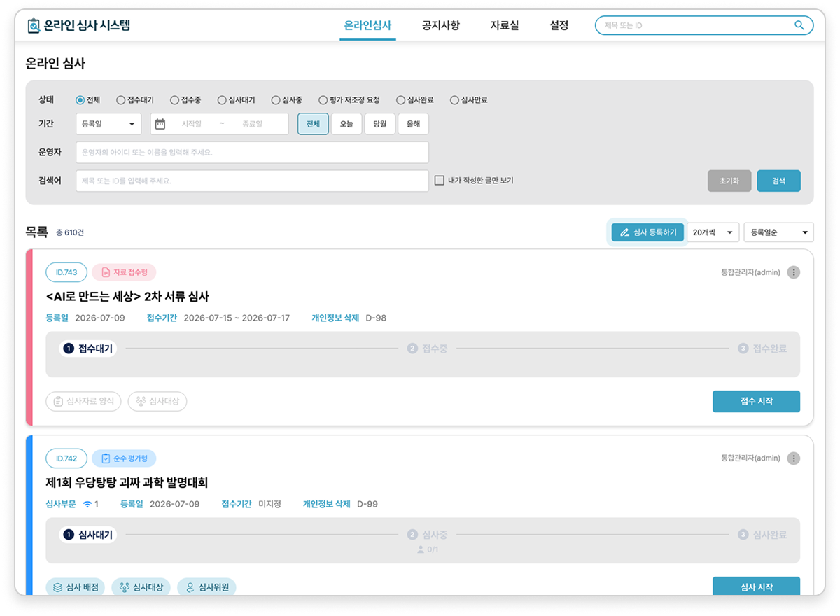Open the calendar icon date picker

click(x=160, y=124)
